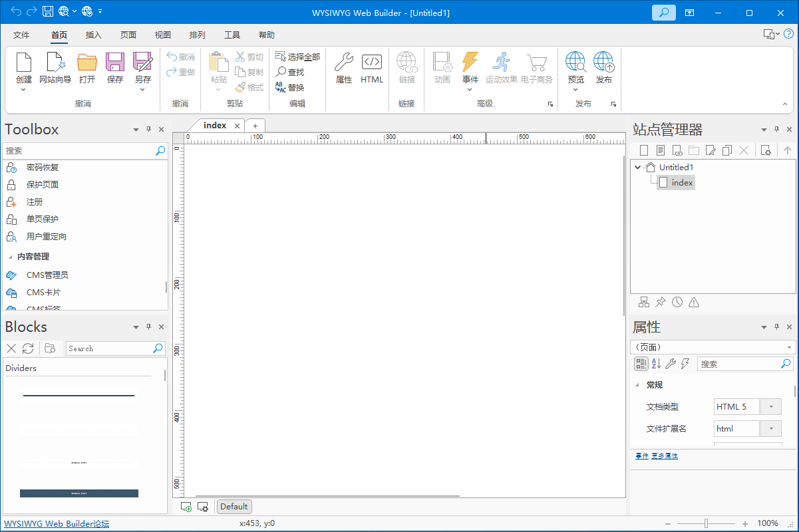Open the 网站向导 site wizard
799x532 pixels.
(55, 62)
